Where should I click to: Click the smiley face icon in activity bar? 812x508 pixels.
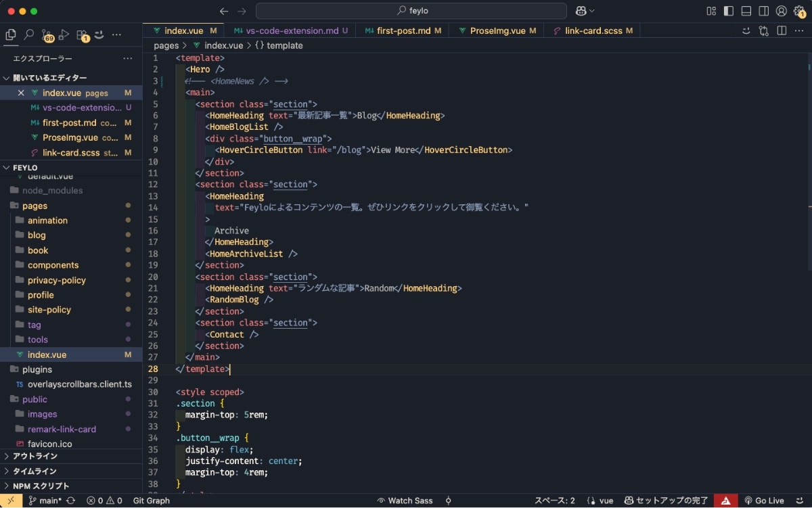click(x=99, y=34)
